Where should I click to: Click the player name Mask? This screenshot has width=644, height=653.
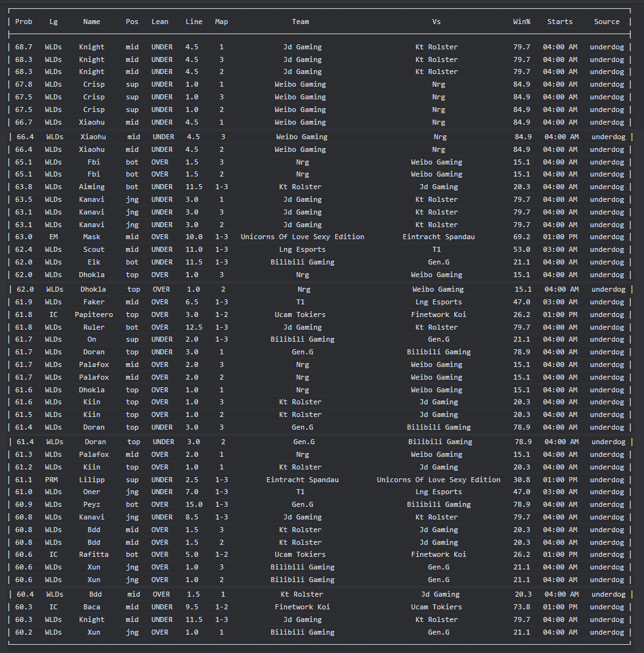(92, 237)
